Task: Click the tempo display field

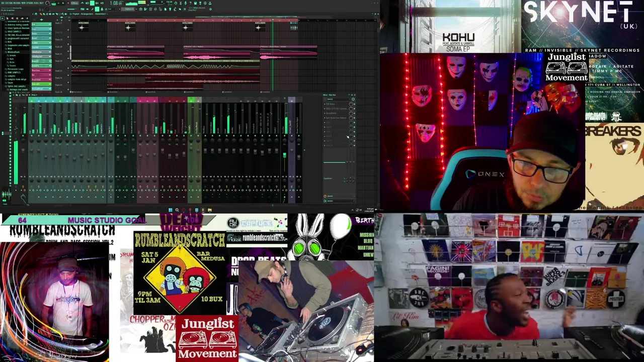Action: coord(74,3)
